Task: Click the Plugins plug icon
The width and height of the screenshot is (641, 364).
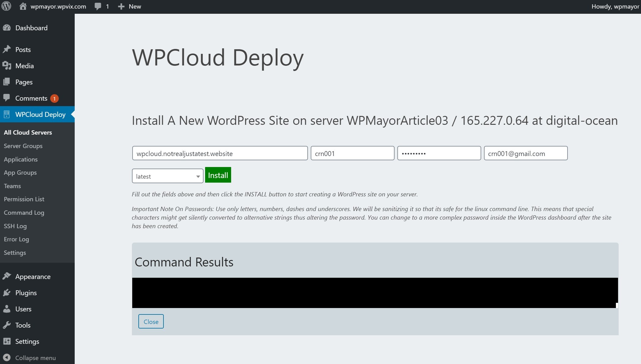Action: tap(7, 293)
